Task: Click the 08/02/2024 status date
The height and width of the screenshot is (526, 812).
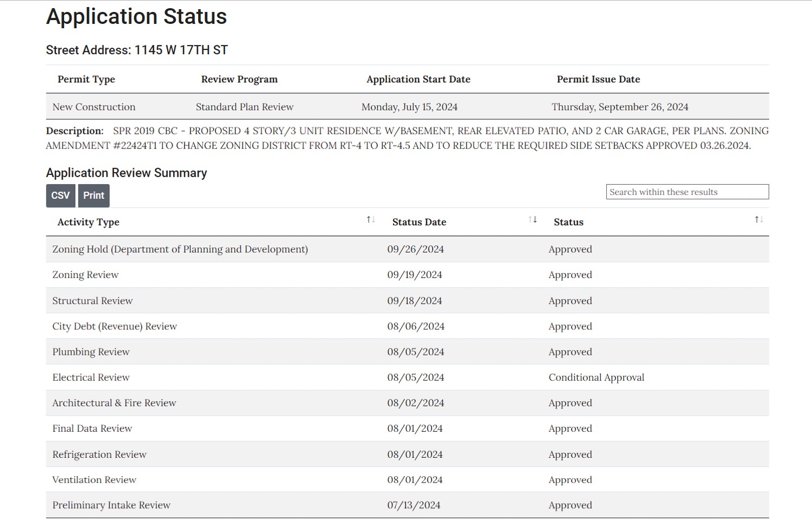Action: pos(416,402)
